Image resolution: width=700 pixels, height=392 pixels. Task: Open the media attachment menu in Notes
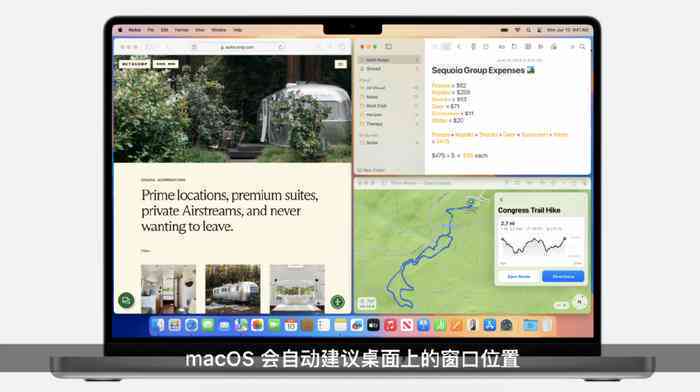(x=541, y=46)
